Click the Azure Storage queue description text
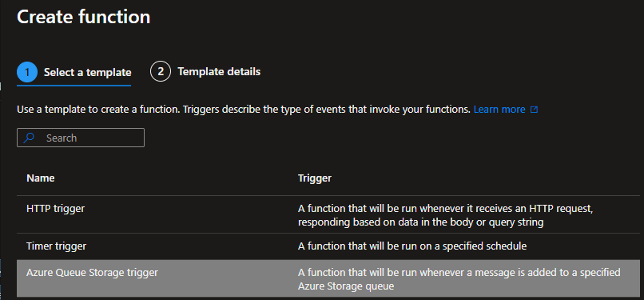 459,279
